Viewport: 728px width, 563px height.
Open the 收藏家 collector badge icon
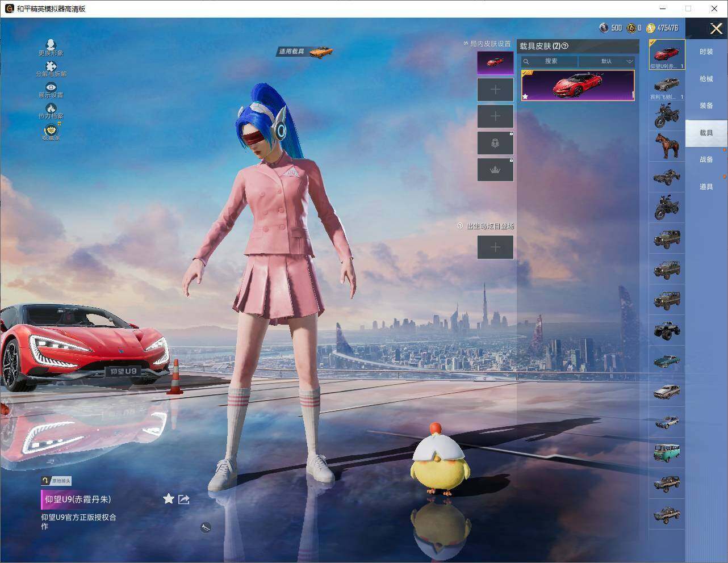pyautogui.click(x=51, y=132)
